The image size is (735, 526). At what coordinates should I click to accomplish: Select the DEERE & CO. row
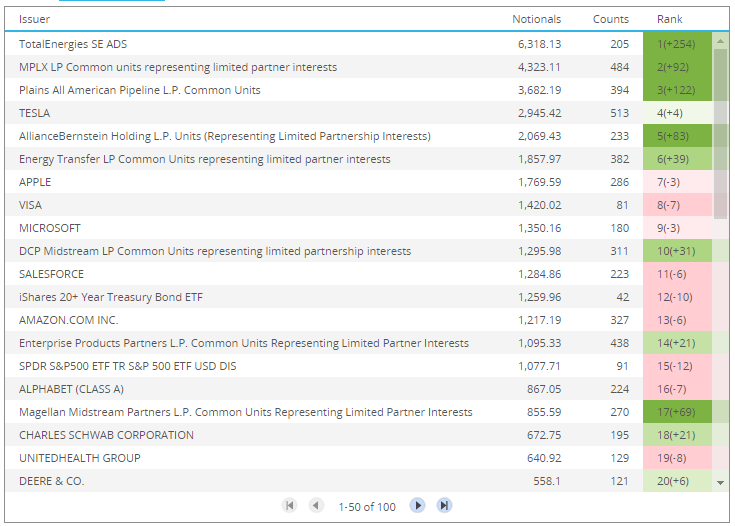coord(359,481)
